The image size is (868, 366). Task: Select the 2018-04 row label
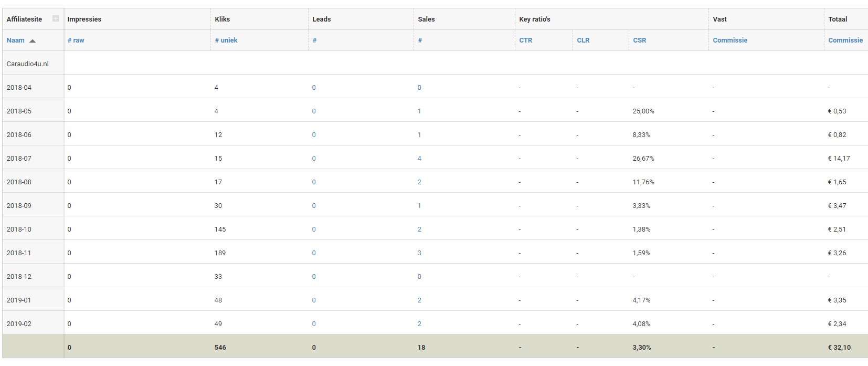tap(19, 88)
